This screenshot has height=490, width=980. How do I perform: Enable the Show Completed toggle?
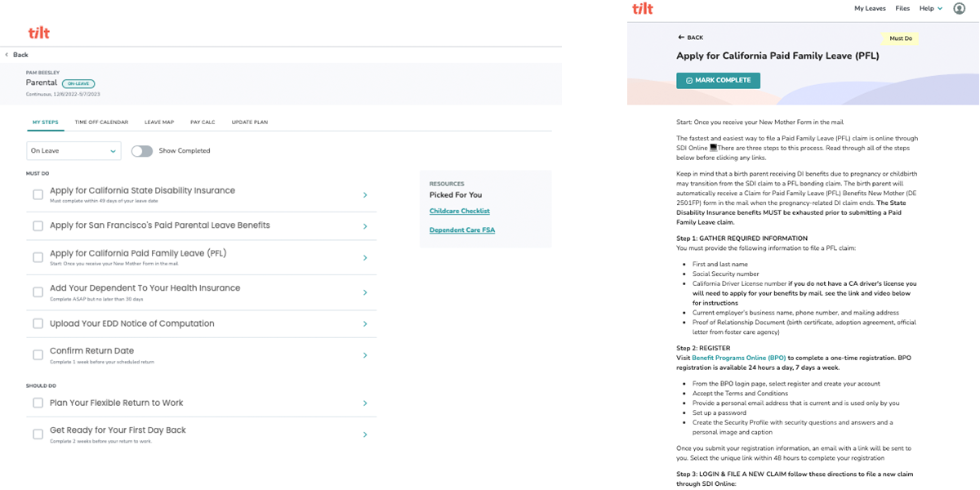(141, 151)
